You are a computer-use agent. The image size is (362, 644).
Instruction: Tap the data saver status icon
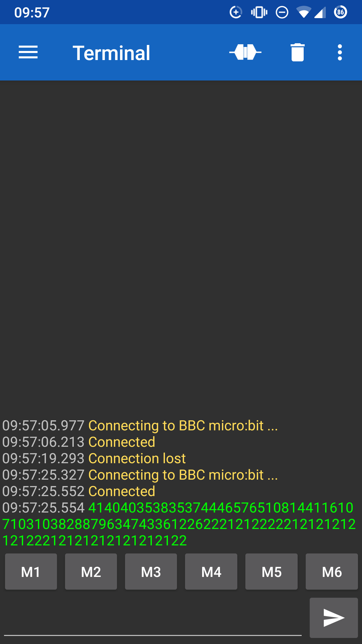click(236, 12)
